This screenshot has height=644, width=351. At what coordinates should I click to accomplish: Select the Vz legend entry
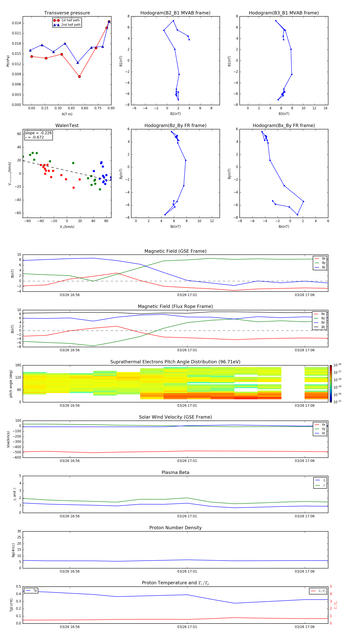coord(320,433)
